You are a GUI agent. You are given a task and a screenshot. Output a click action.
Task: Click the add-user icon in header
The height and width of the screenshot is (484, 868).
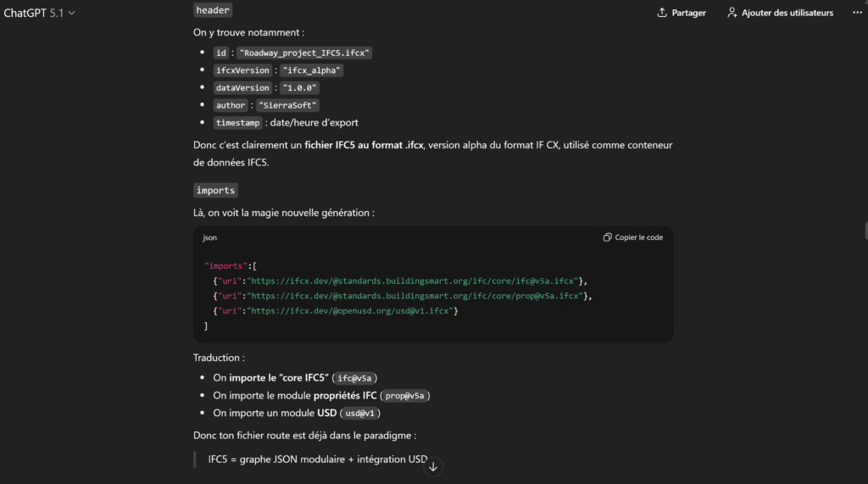click(x=732, y=13)
